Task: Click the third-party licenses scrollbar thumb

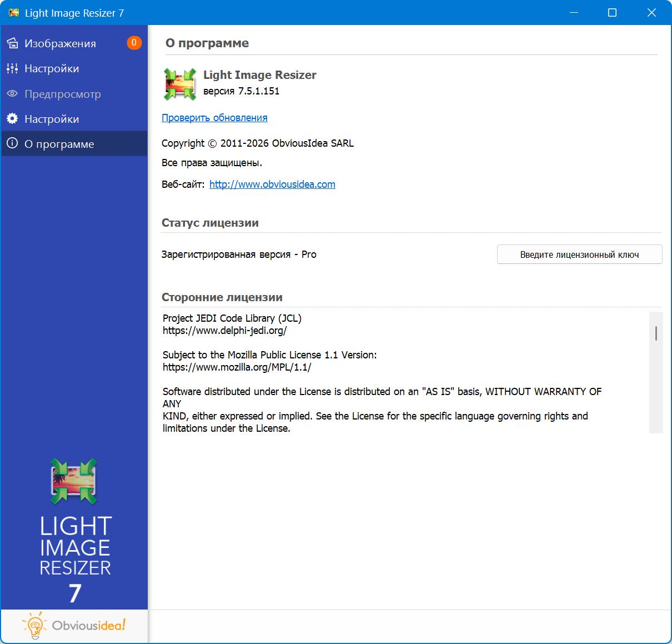Action: click(x=656, y=333)
